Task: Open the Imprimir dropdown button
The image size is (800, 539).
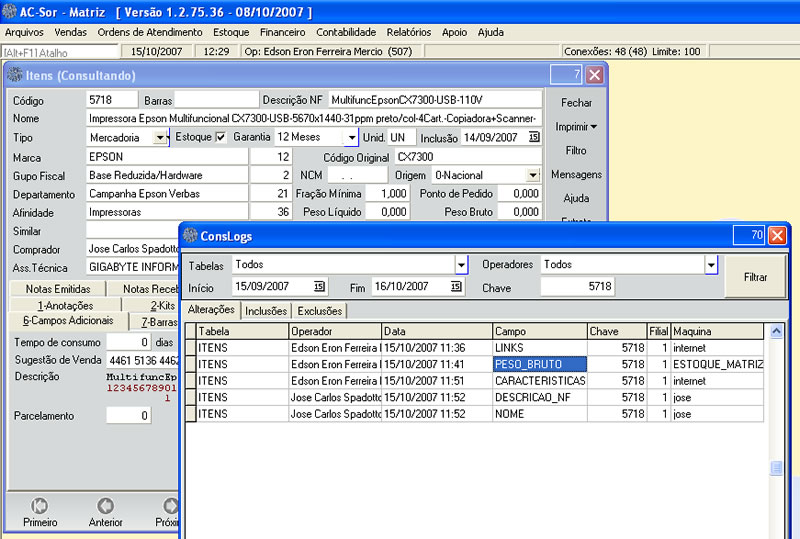Action: point(576,127)
